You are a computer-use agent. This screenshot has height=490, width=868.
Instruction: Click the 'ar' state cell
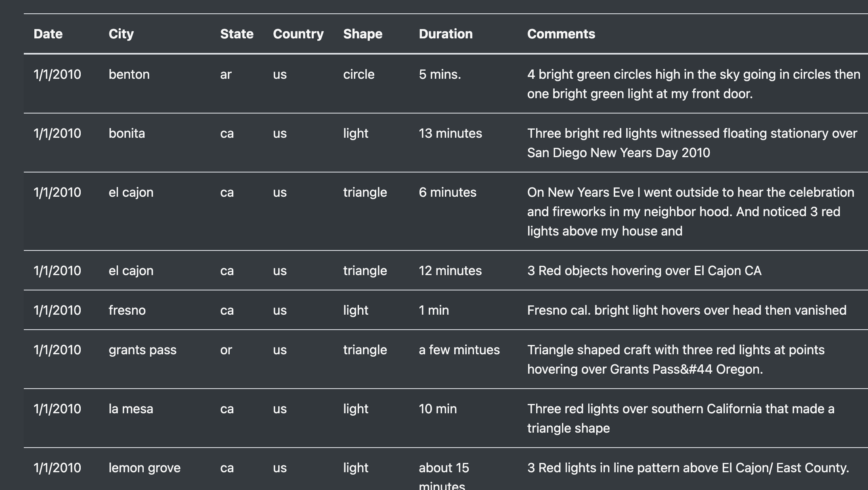coord(226,74)
